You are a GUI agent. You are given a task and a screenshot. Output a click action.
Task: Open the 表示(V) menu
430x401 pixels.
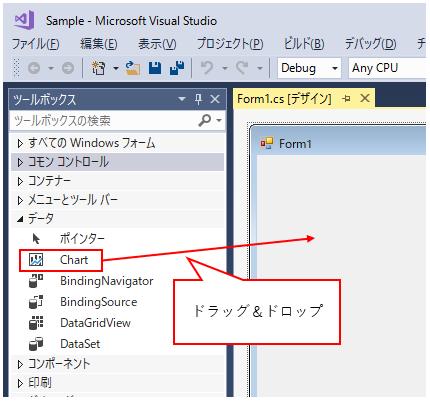pos(157,44)
